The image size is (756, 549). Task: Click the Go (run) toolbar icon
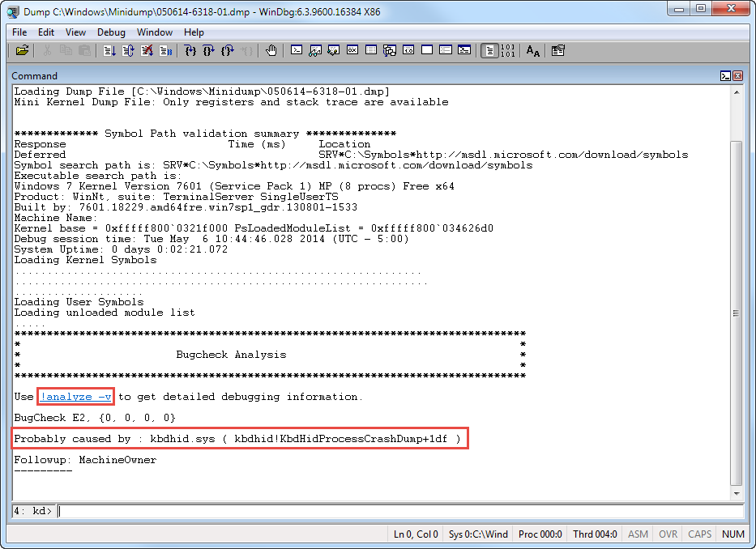[x=110, y=50]
